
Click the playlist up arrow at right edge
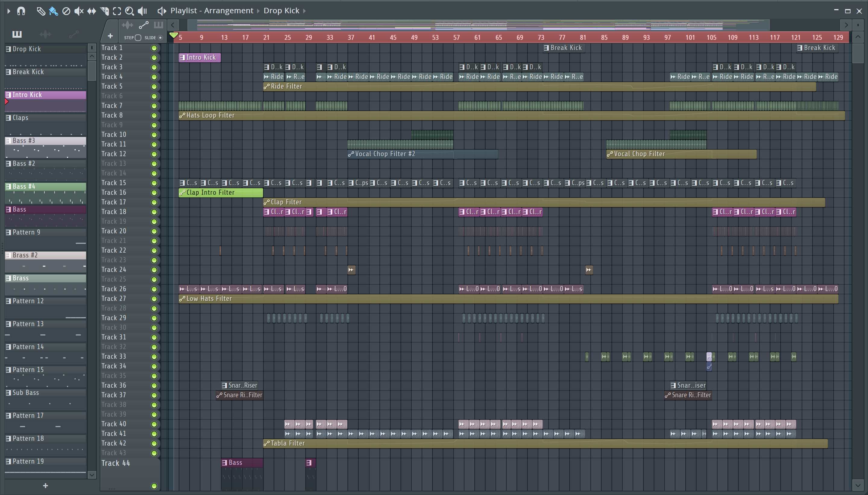pyautogui.click(x=858, y=37)
